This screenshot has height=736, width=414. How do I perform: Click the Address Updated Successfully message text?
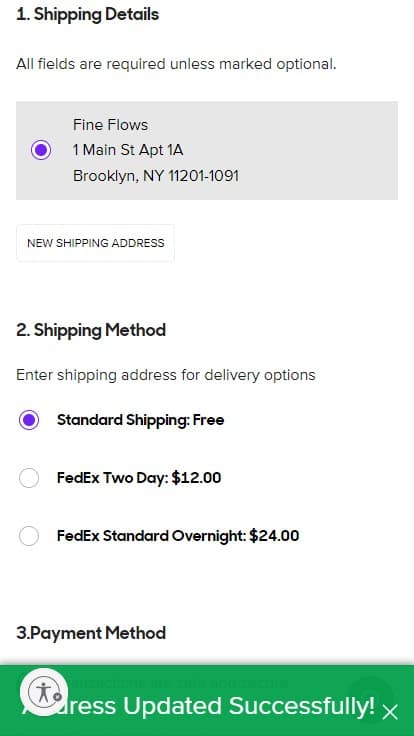[x=199, y=705]
